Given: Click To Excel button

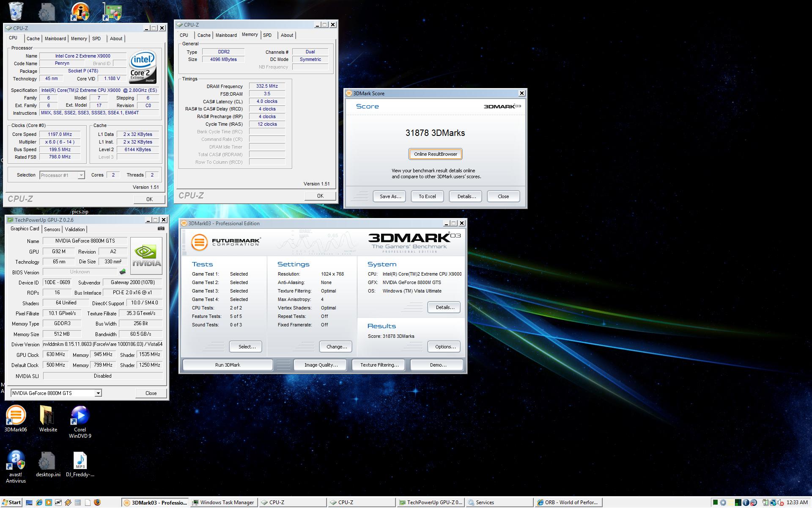Looking at the screenshot, I should (427, 196).
